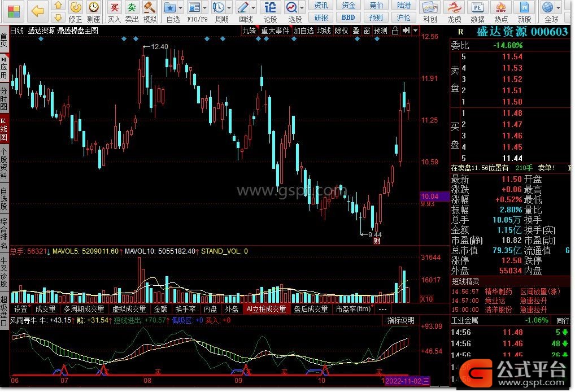The width and height of the screenshot is (575, 392).
Task: Open the 盘后成交量 tab
Action: coord(311,310)
